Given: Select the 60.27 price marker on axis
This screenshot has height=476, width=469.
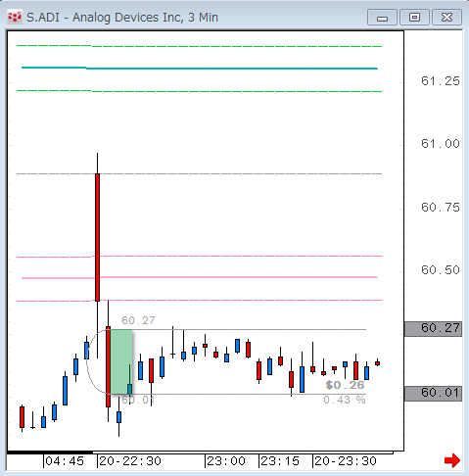Looking at the screenshot, I should [x=433, y=328].
